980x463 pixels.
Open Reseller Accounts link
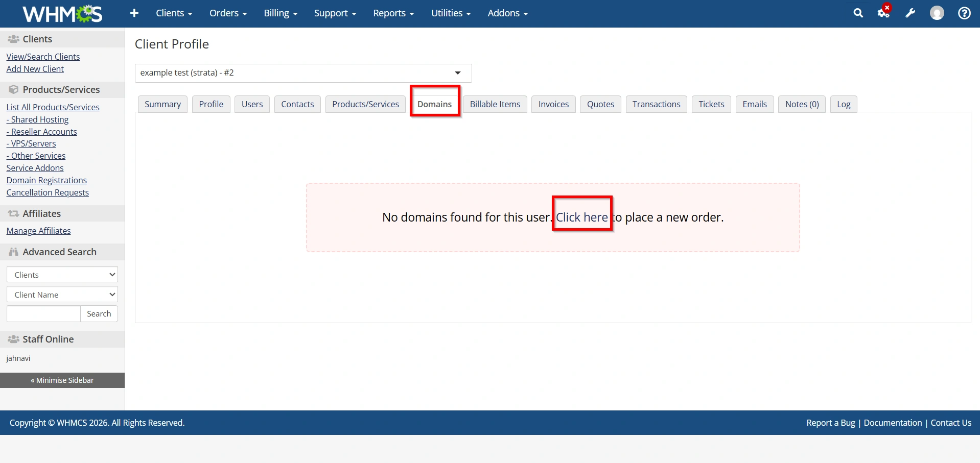pyautogui.click(x=41, y=132)
